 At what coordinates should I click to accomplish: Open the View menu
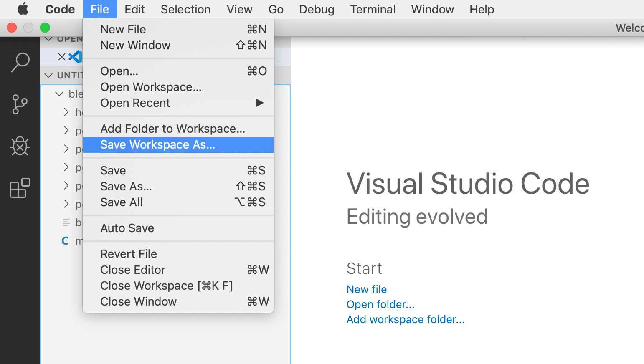(x=239, y=9)
